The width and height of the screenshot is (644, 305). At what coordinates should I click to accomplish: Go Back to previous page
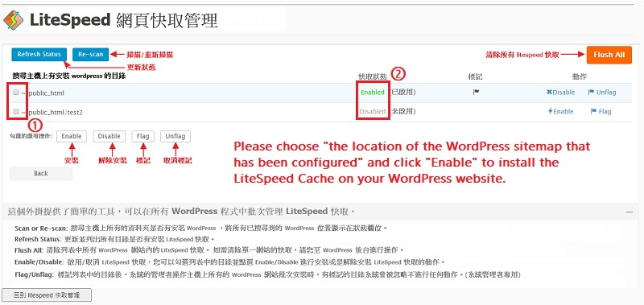coord(41,174)
